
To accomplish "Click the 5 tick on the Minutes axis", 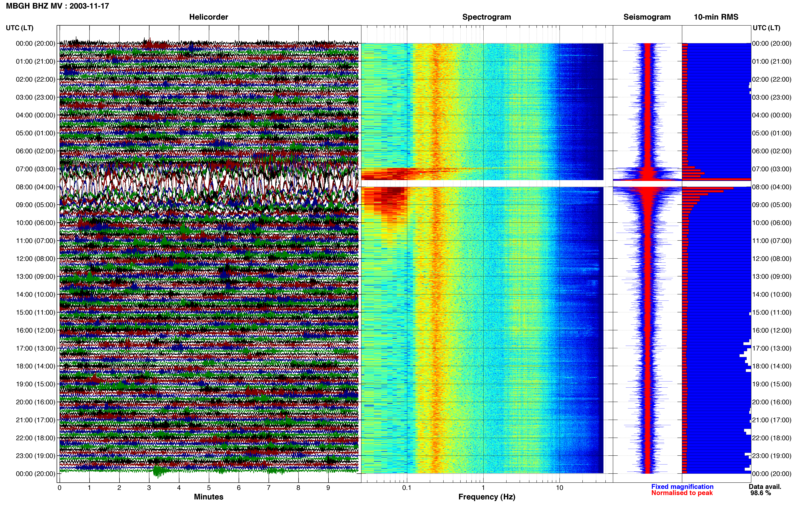I will [x=209, y=487].
